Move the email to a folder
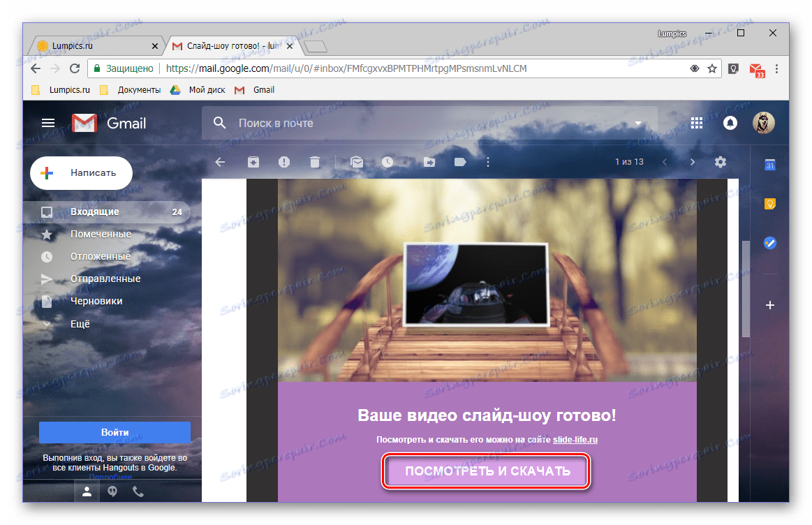 click(x=429, y=162)
